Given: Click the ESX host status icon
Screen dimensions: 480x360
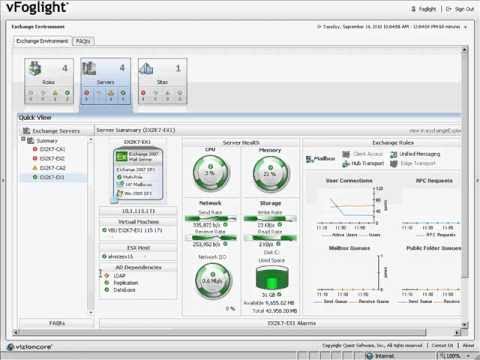Looking at the screenshot, I should coord(104,256).
